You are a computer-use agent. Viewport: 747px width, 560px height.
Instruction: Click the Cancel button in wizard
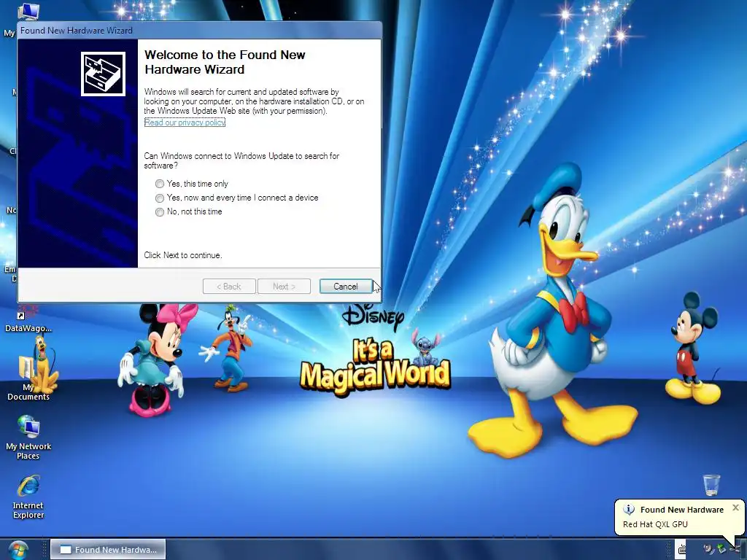[x=345, y=286]
